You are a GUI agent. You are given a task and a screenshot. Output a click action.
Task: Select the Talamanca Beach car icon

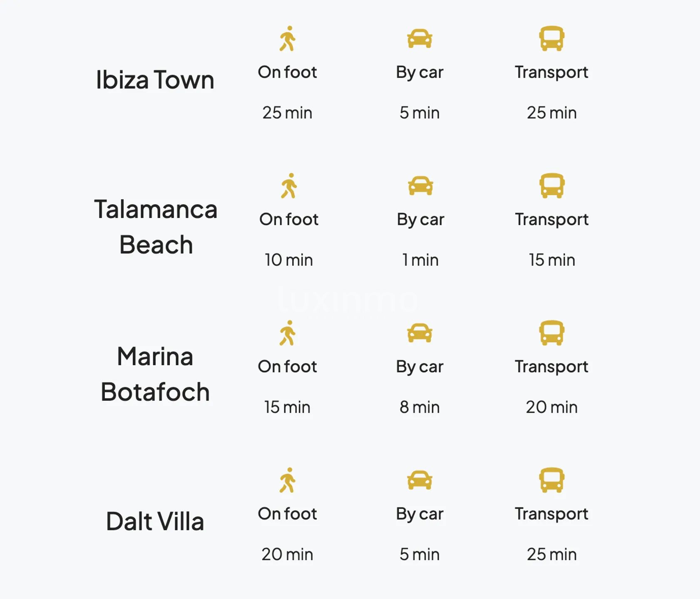pyautogui.click(x=420, y=186)
